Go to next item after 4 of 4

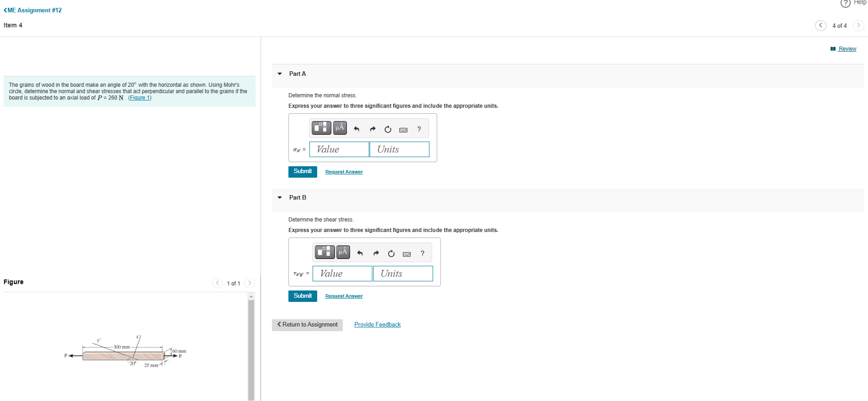858,26
